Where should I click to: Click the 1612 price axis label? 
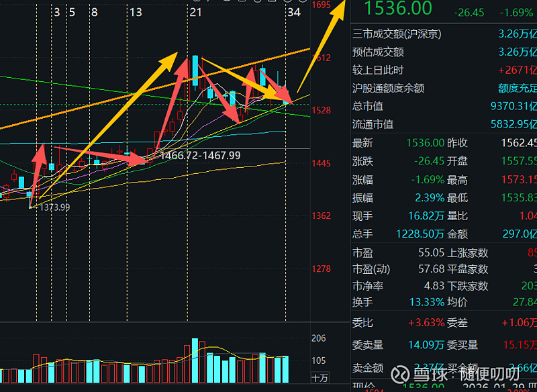pyautogui.click(x=322, y=58)
